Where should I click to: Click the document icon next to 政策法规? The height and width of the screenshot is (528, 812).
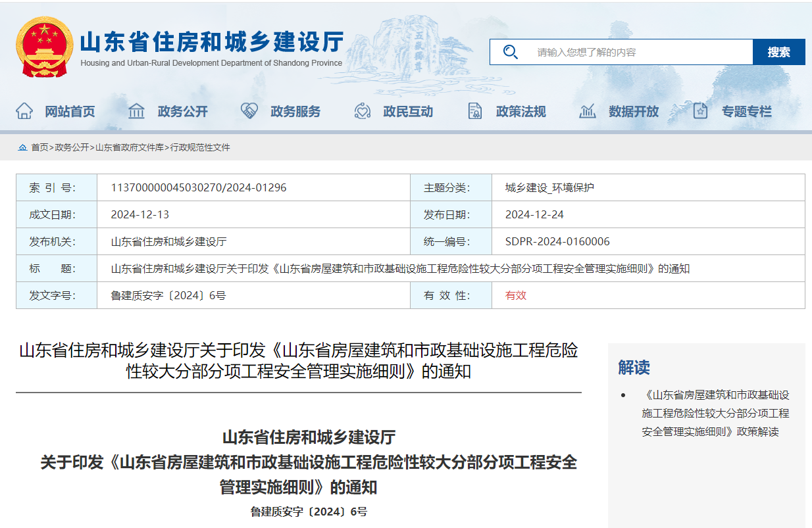coord(475,111)
